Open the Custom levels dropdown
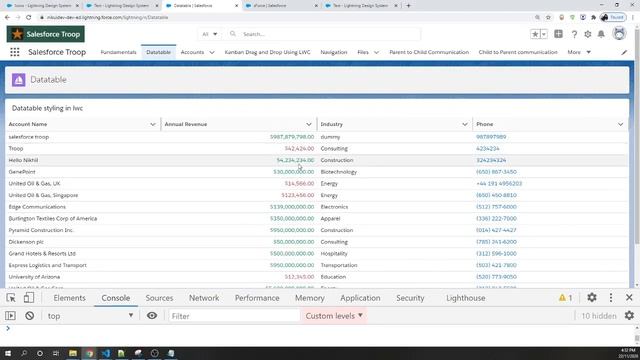 (x=334, y=316)
